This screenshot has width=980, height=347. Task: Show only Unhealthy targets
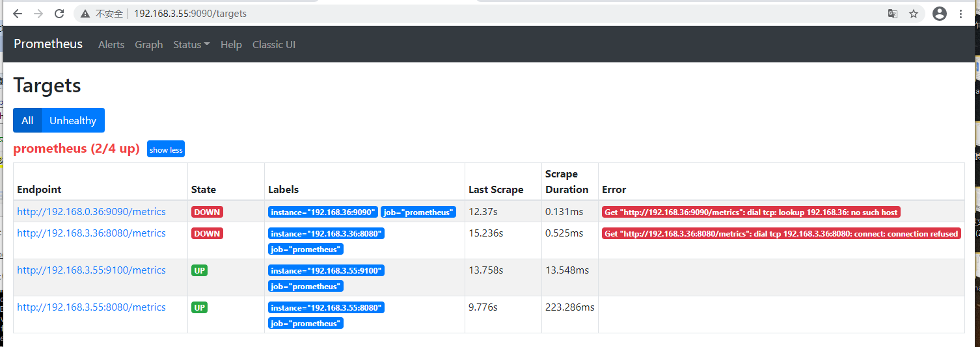click(x=73, y=120)
